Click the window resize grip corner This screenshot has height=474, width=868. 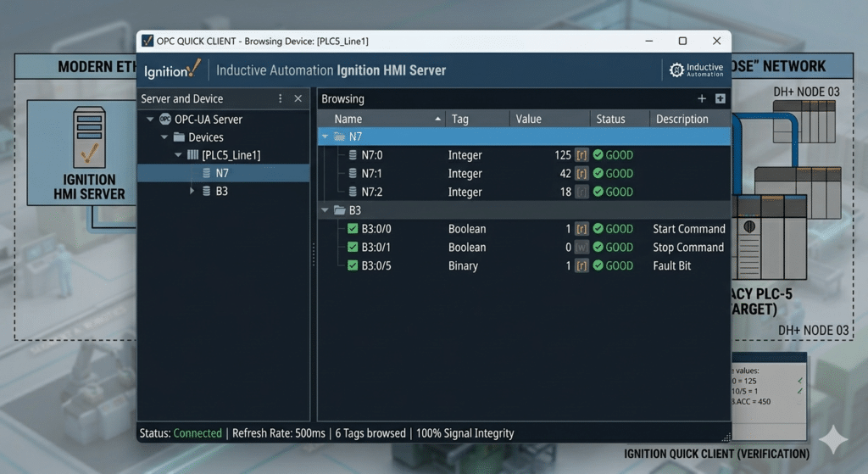pyautogui.click(x=726, y=437)
